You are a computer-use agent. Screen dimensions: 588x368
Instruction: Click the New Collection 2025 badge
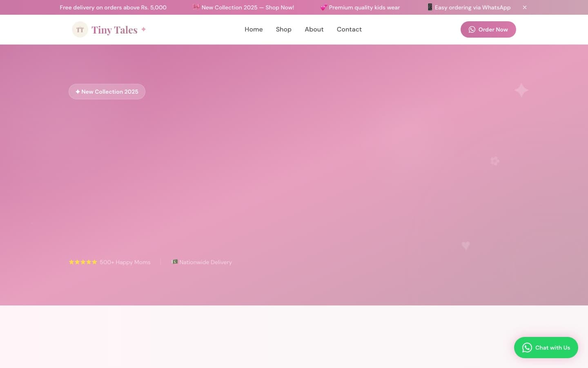pos(107,92)
